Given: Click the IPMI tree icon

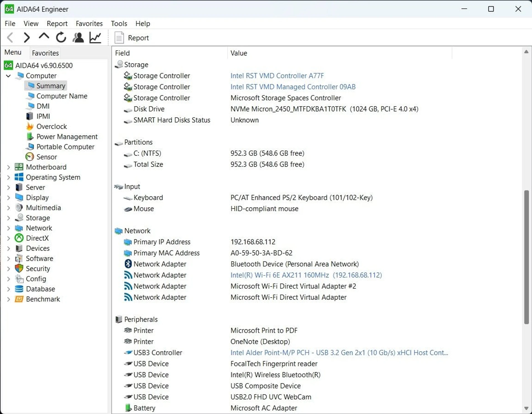Looking at the screenshot, I should pyautogui.click(x=30, y=116).
